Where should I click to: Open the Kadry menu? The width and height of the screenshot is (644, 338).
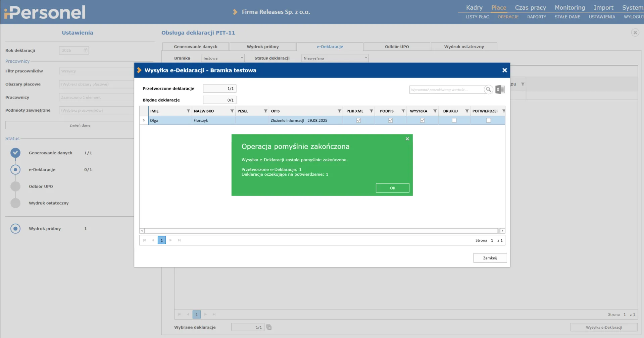pos(474,8)
